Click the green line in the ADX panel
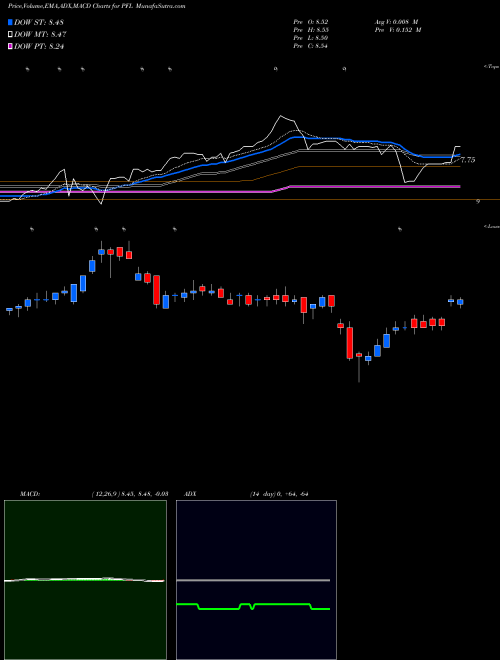The image size is (500, 660). [x=282, y=604]
